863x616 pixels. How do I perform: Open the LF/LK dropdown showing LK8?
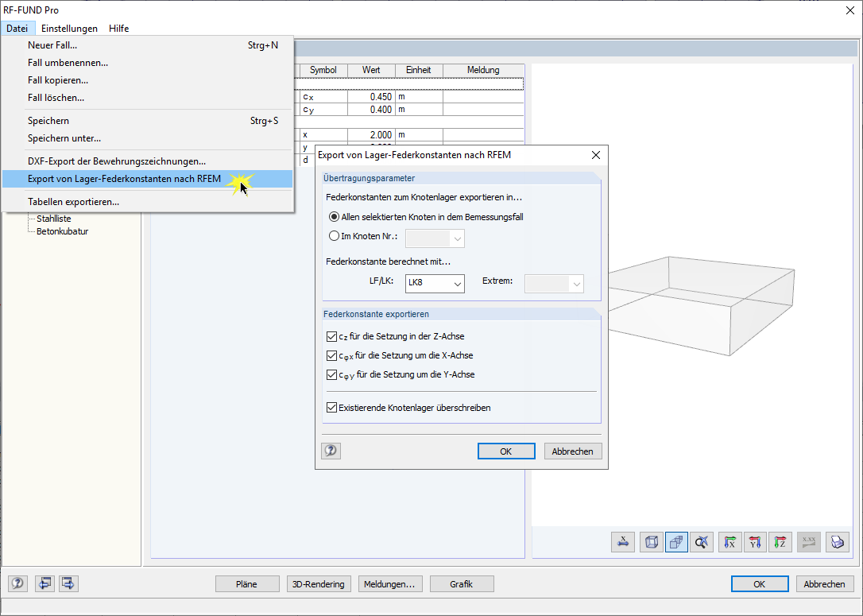[435, 284]
